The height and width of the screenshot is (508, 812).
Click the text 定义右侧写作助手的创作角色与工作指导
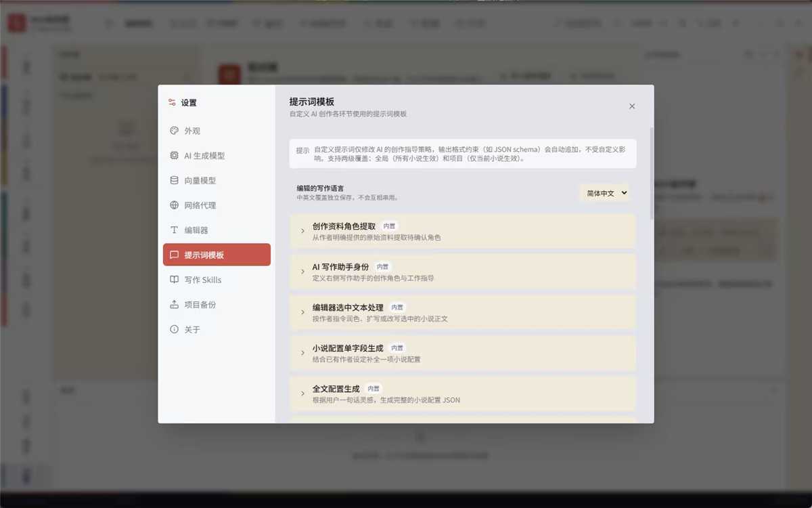pos(374,278)
